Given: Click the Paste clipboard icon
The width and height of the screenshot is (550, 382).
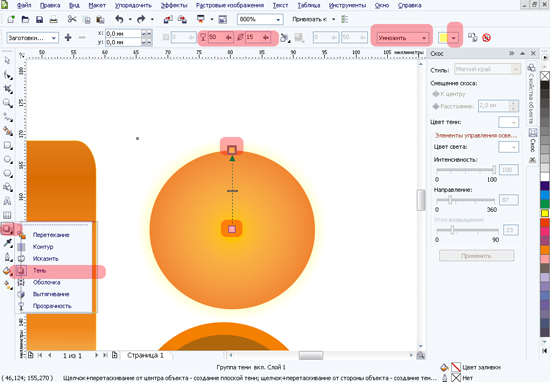Looking at the screenshot, I should pos(100,19).
